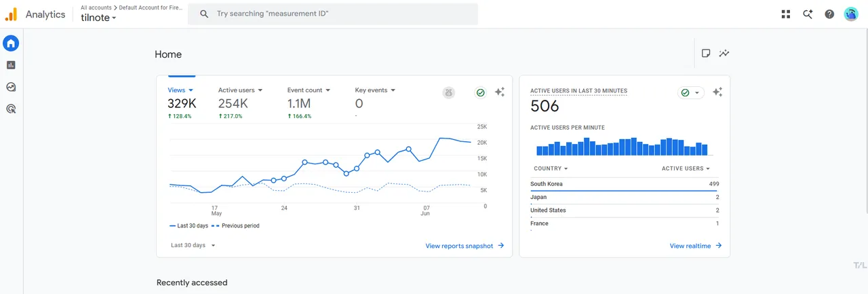Open the Key events metric dropdown

pos(375,90)
